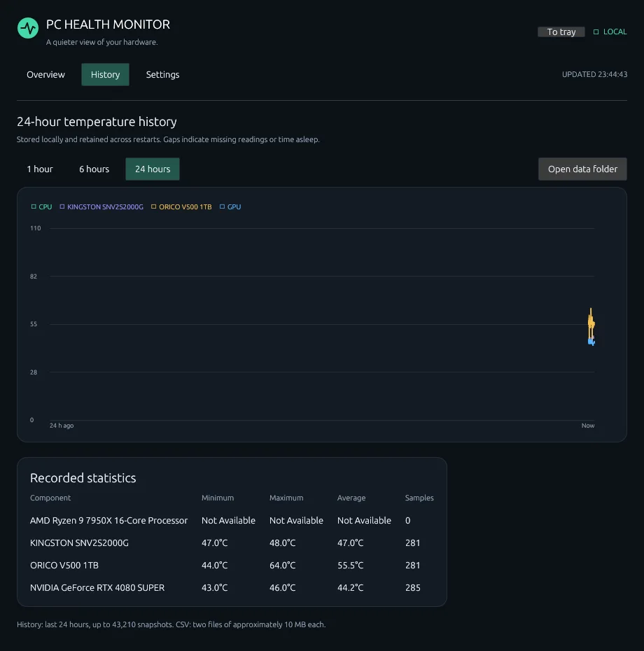Viewport: 644px width, 651px height.
Task: Toggle the ORICO V500 1TB legend swatch
Action: (153, 206)
